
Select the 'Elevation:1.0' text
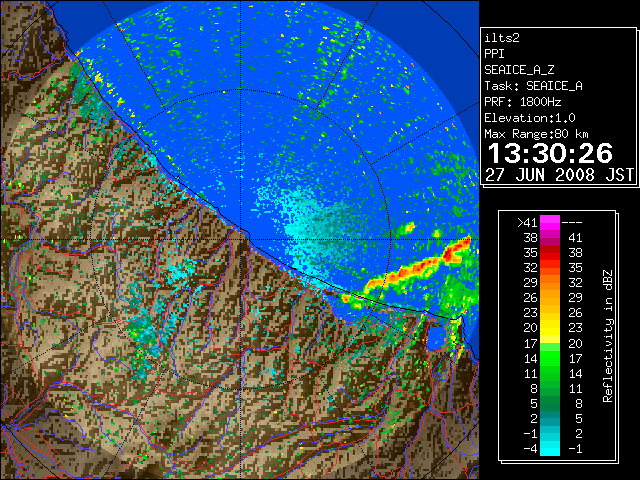[x=530, y=118]
